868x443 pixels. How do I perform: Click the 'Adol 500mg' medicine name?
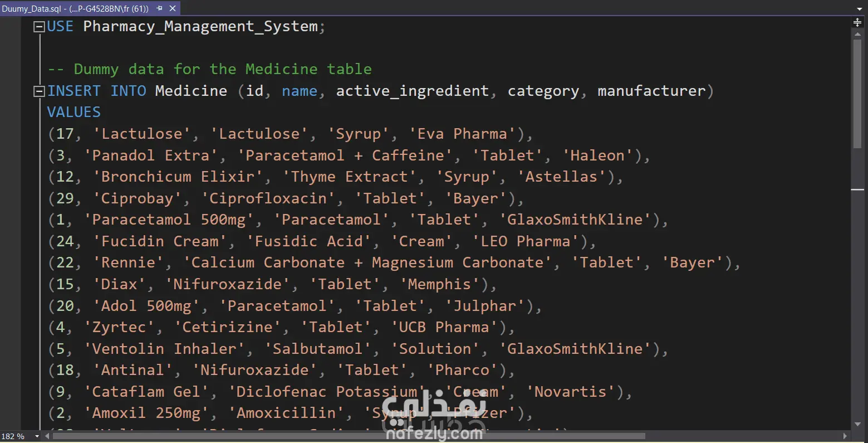pos(146,306)
